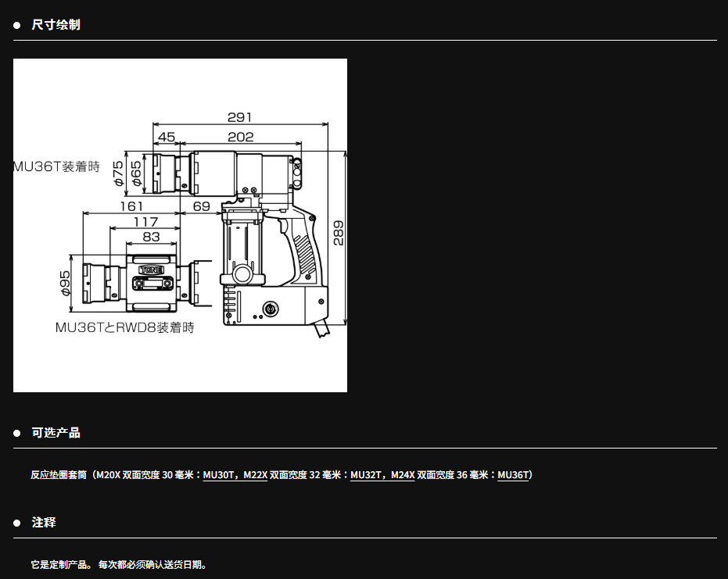
Task: Open the MU36T link in optional products
Action: tap(513, 475)
